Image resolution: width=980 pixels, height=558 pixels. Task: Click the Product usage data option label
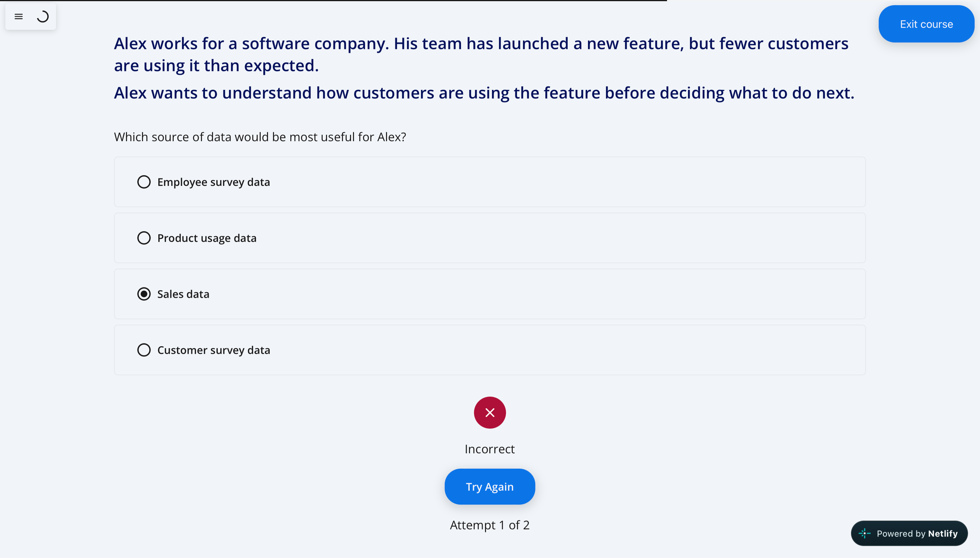207,238
